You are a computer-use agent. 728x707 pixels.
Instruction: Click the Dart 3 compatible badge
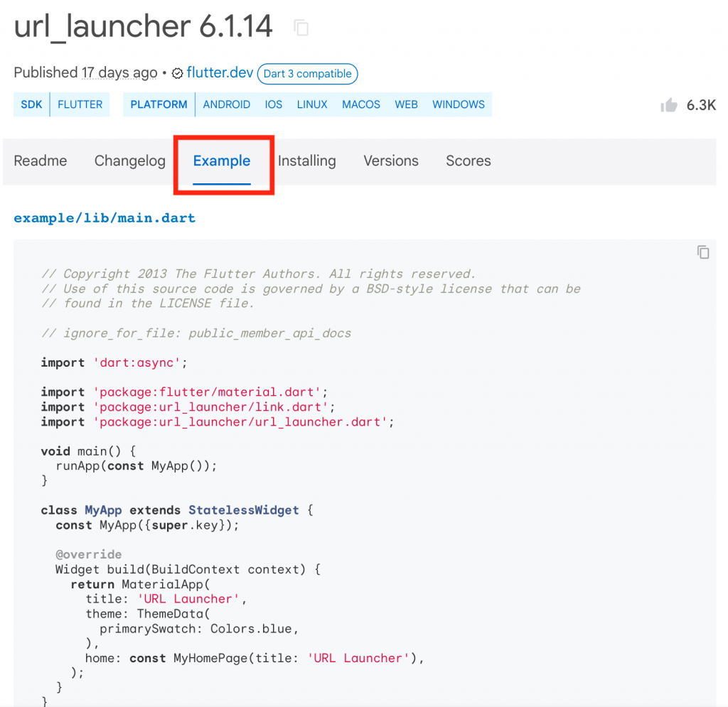click(307, 74)
